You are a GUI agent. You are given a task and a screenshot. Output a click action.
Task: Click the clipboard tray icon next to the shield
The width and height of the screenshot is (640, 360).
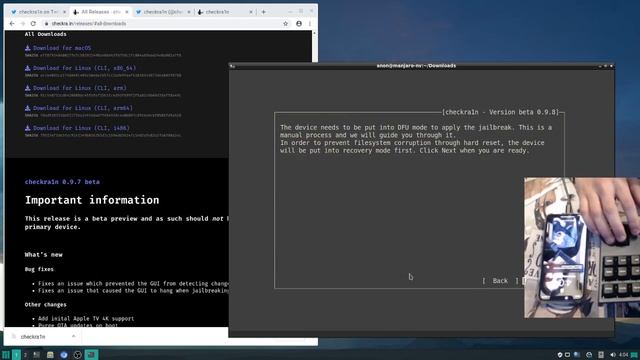tap(567, 355)
